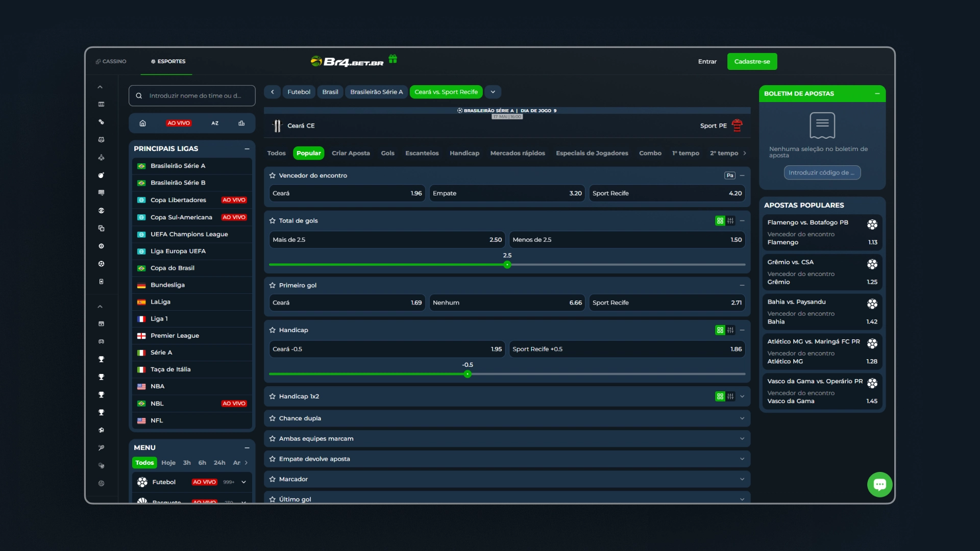The width and height of the screenshot is (980, 551).
Task: Select the Criar Aposta market tab
Action: pyautogui.click(x=351, y=153)
